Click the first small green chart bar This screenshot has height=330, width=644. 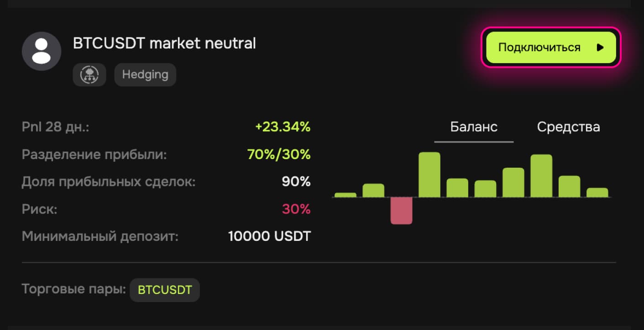click(345, 195)
